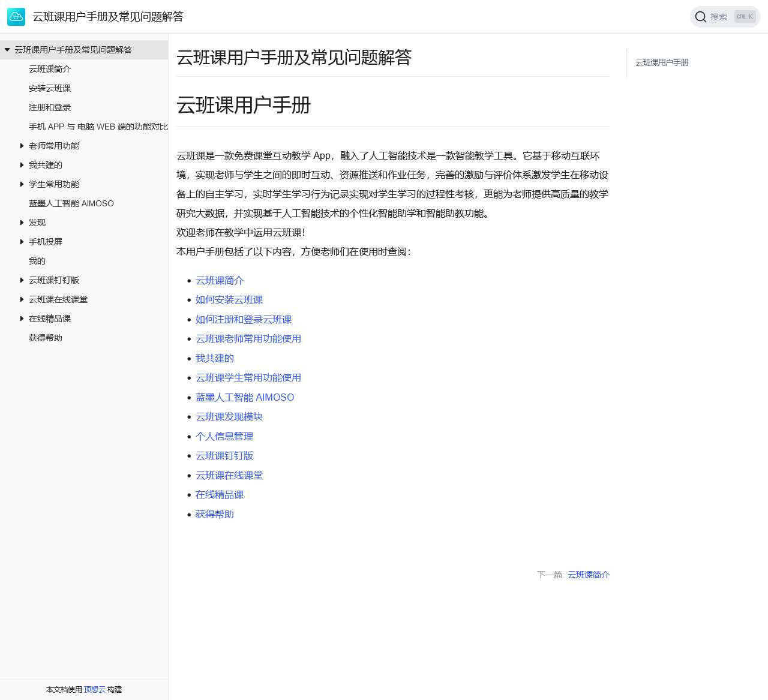
Task: Open next page link 云班课简介
Action: point(588,575)
